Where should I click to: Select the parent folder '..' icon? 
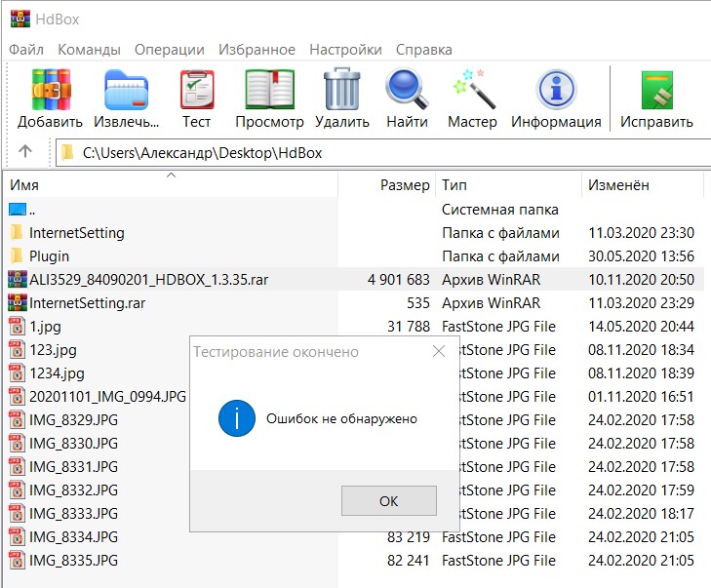click(x=18, y=209)
